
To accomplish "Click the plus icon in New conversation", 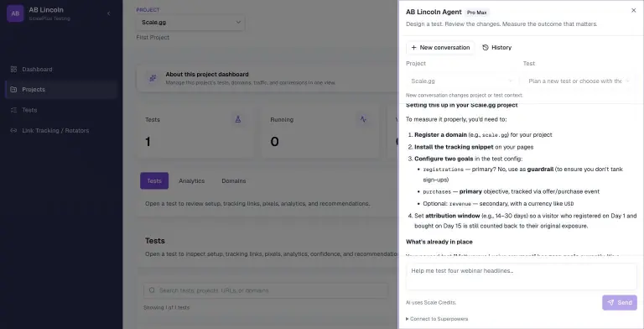I will point(413,47).
